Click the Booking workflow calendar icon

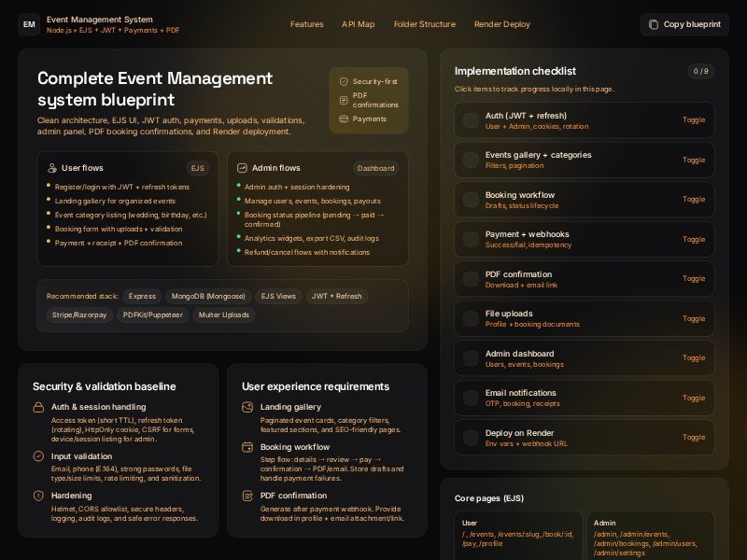coord(247,447)
